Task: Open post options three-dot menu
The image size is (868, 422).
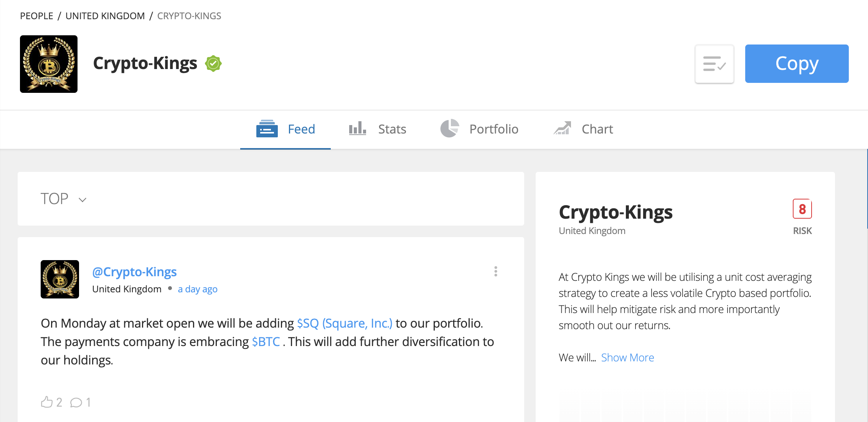Action: [x=496, y=271]
